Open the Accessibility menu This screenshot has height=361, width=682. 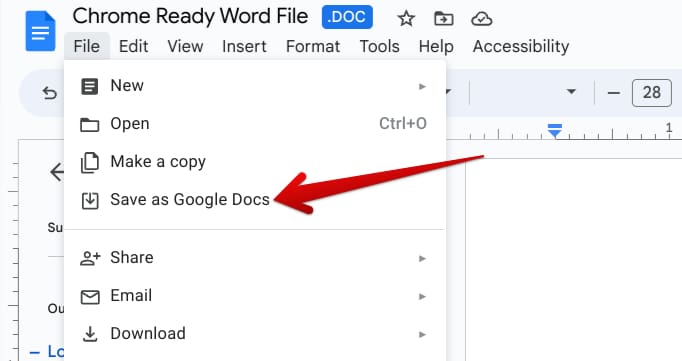(521, 46)
